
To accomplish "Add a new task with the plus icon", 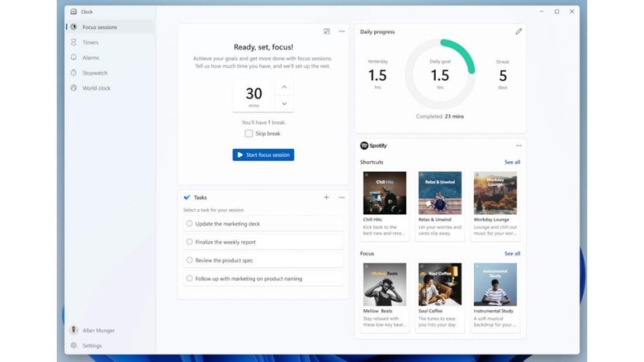I will coord(327,198).
